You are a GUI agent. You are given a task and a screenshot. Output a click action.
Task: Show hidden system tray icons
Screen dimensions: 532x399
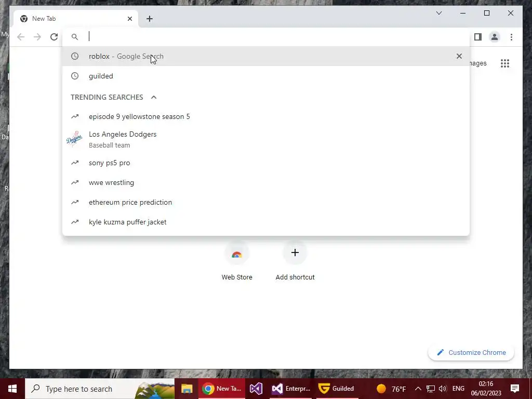(x=418, y=389)
